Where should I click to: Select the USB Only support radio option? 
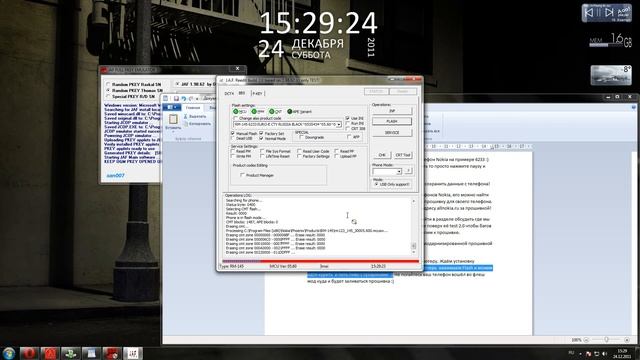click(x=376, y=184)
